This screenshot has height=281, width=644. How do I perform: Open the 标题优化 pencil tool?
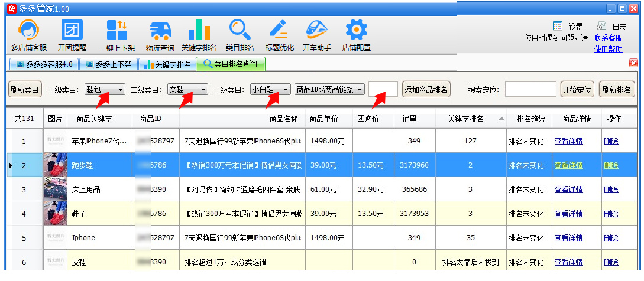tap(279, 35)
